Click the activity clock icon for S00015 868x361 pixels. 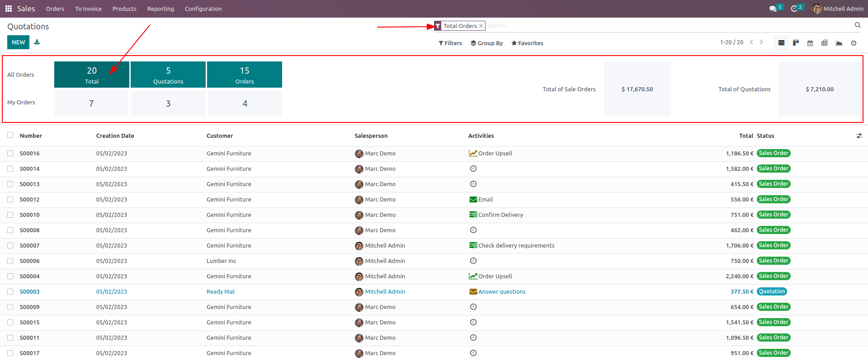(x=473, y=322)
